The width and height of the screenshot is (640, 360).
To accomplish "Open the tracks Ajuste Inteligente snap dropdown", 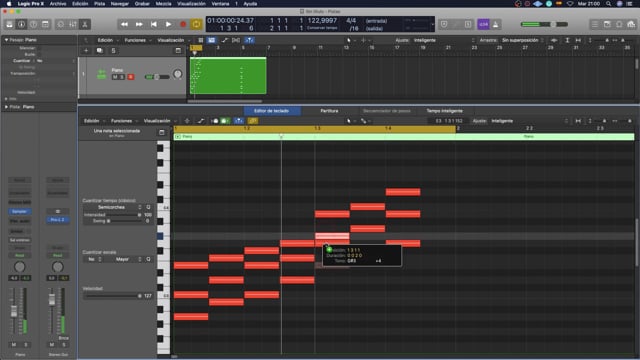I will [444, 40].
